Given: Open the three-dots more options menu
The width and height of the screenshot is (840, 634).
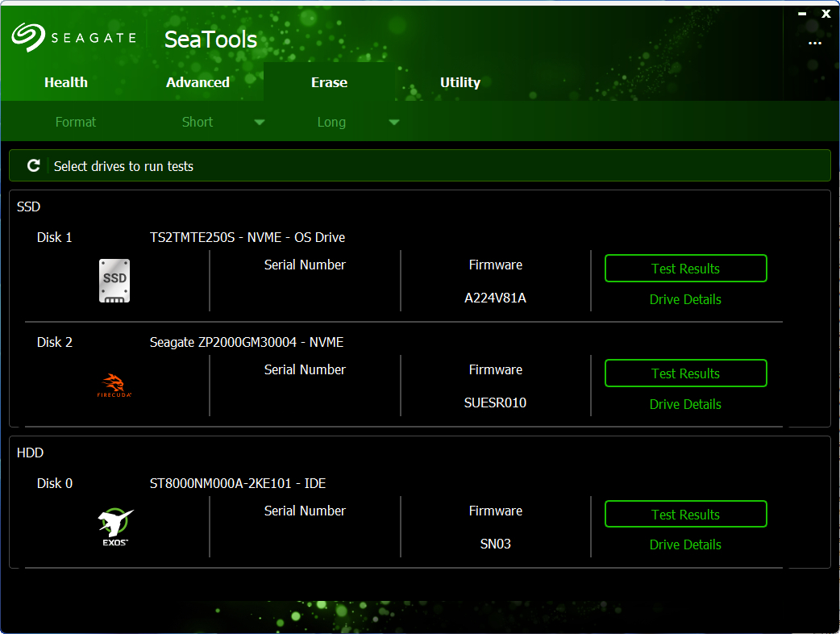Looking at the screenshot, I should [x=815, y=43].
